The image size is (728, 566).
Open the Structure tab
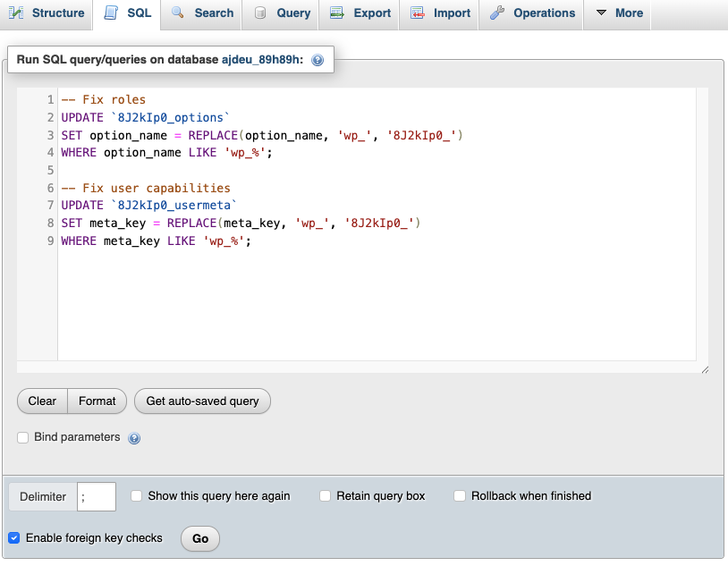point(46,13)
